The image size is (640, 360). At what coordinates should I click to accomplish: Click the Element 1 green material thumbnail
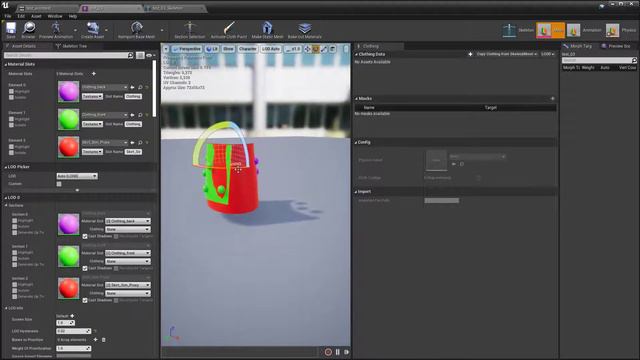(68, 119)
